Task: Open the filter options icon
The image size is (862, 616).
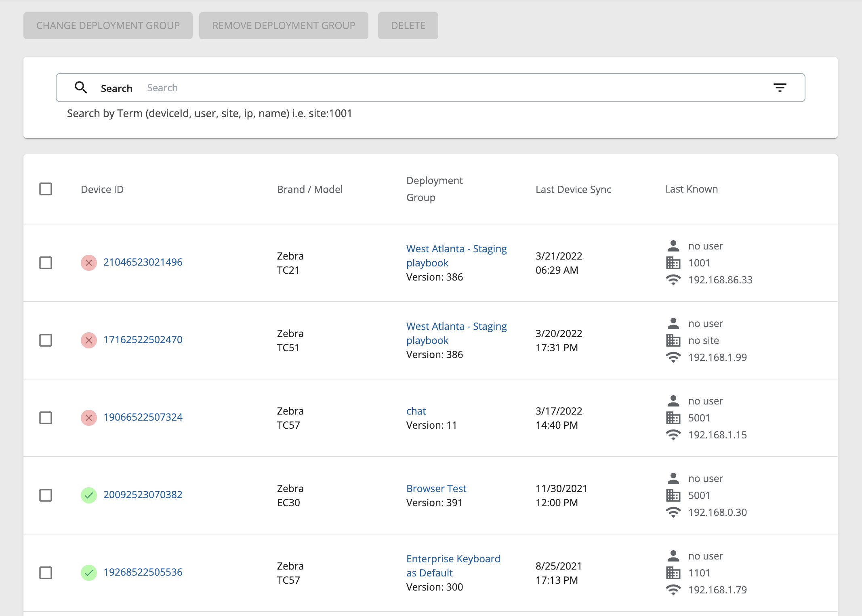Action: pyautogui.click(x=780, y=87)
